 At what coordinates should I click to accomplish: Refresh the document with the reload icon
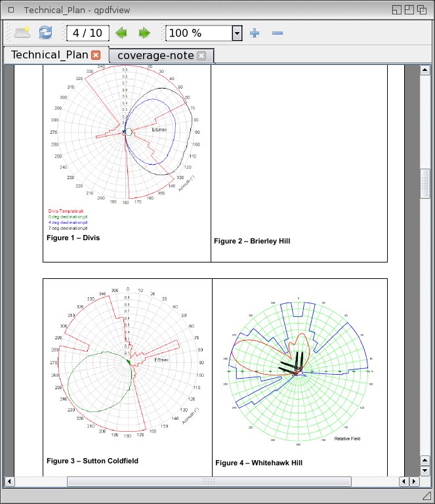[45, 33]
